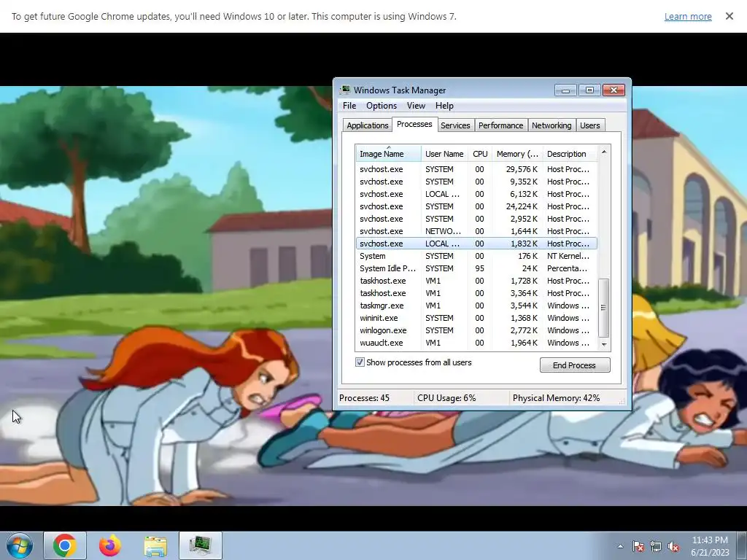Image resolution: width=747 pixels, height=560 pixels.
Task: Open Action Center flag icon in tray
Action: point(638,546)
